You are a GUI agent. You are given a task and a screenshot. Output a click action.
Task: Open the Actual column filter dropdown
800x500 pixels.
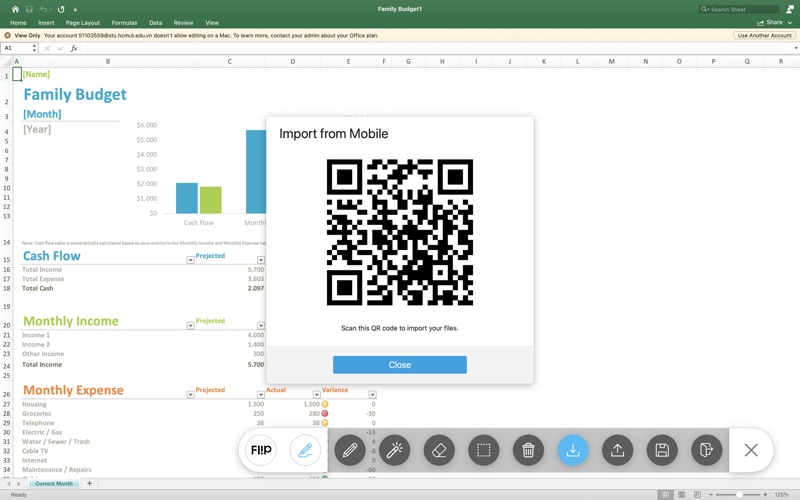point(316,394)
